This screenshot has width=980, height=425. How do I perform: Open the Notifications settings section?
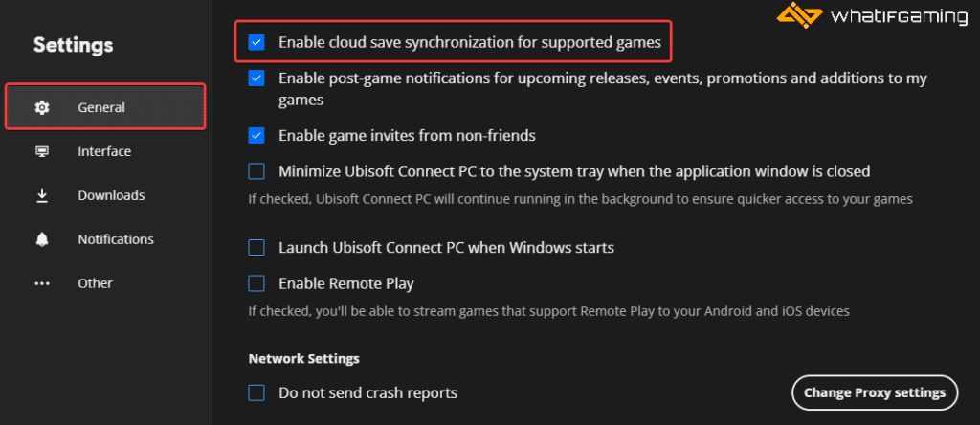(x=116, y=239)
